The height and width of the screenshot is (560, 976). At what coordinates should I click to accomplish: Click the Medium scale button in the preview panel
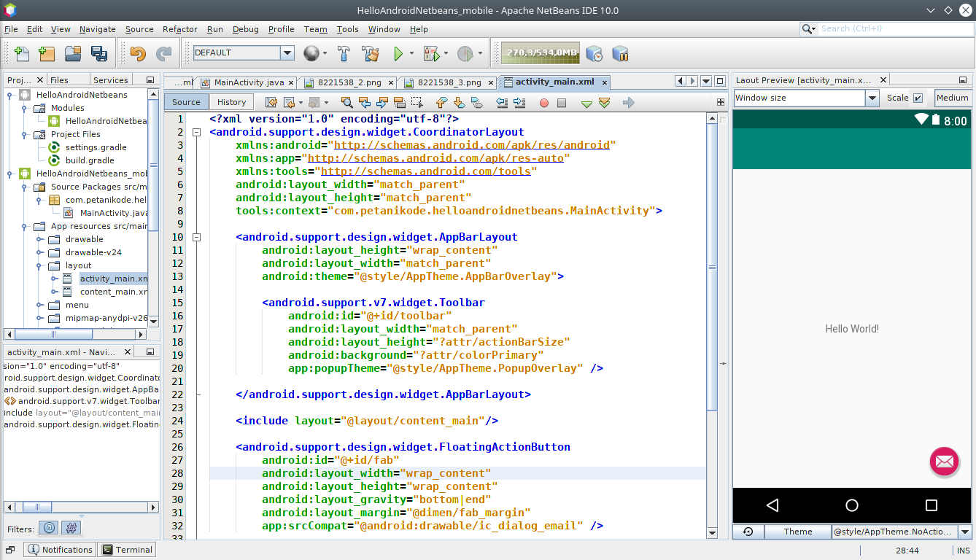953,97
